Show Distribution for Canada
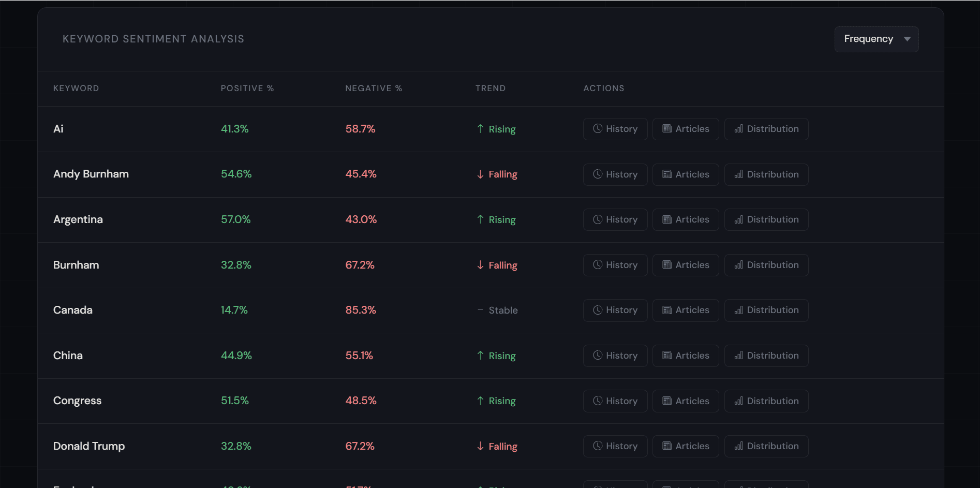The height and width of the screenshot is (488, 980). click(766, 310)
